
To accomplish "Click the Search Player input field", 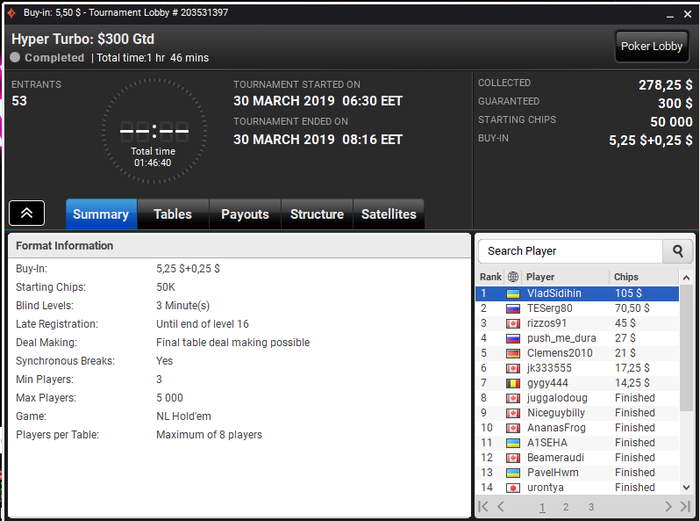I will 571,251.
